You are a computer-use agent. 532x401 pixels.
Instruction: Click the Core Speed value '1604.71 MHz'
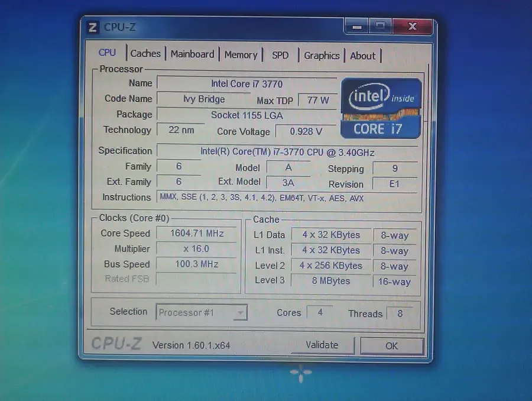(197, 233)
